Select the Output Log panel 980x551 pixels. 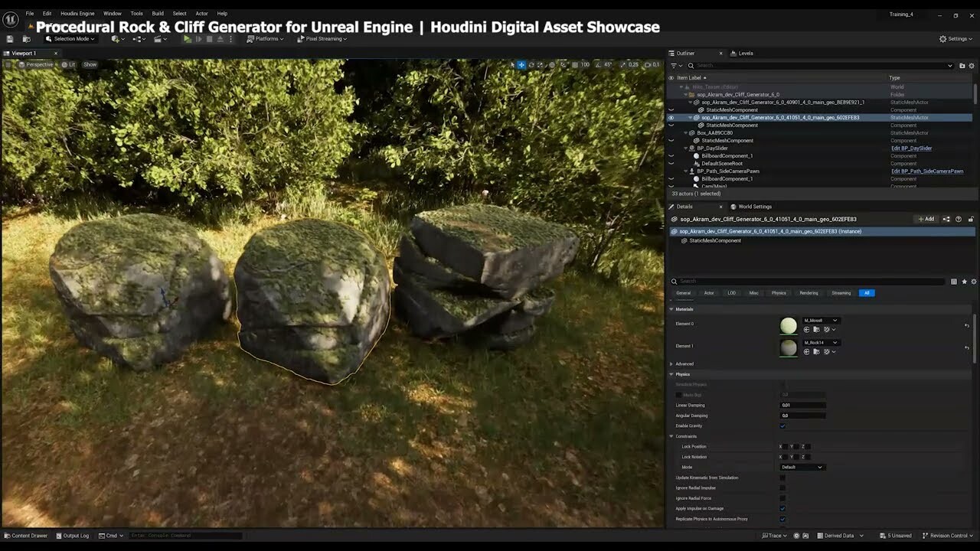[73, 536]
